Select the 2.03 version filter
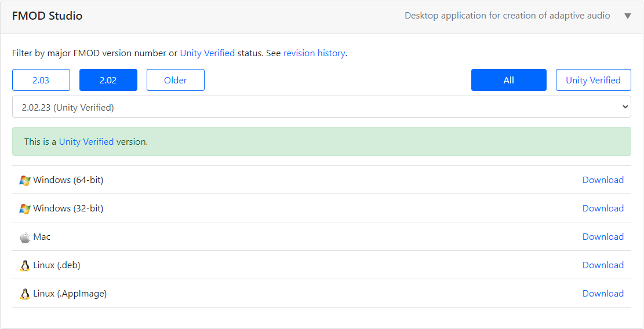Screen dimensions: 644x329 [x=41, y=81]
